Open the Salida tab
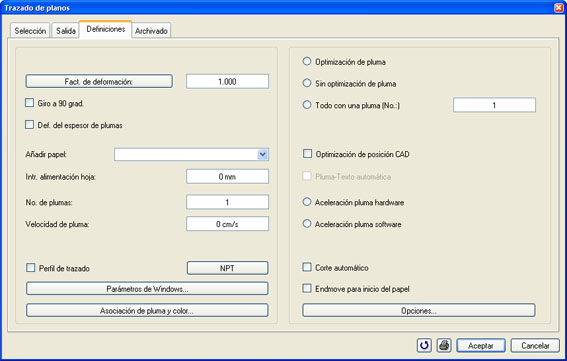The height and width of the screenshot is (361, 567). (x=65, y=31)
